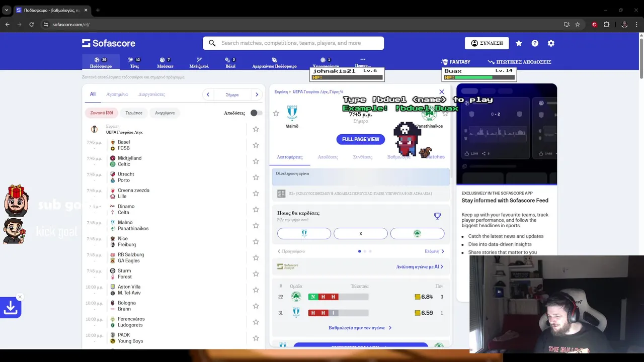Go to Προηγούμενη poll card
Image resolution: width=644 pixels, height=362 pixels.
(291, 251)
